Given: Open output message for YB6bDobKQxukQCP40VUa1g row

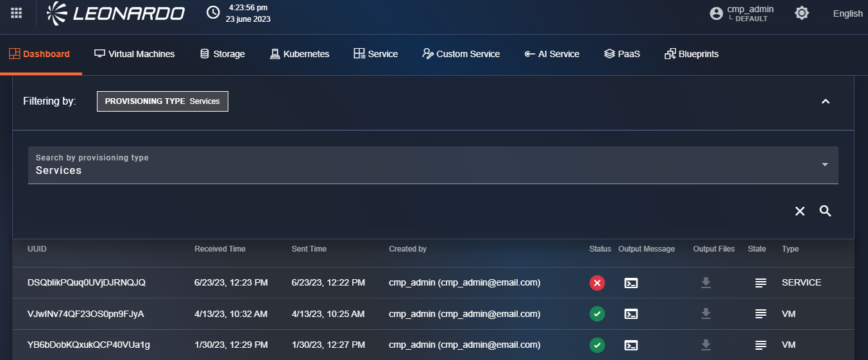Looking at the screenshot, I should 631,345.
